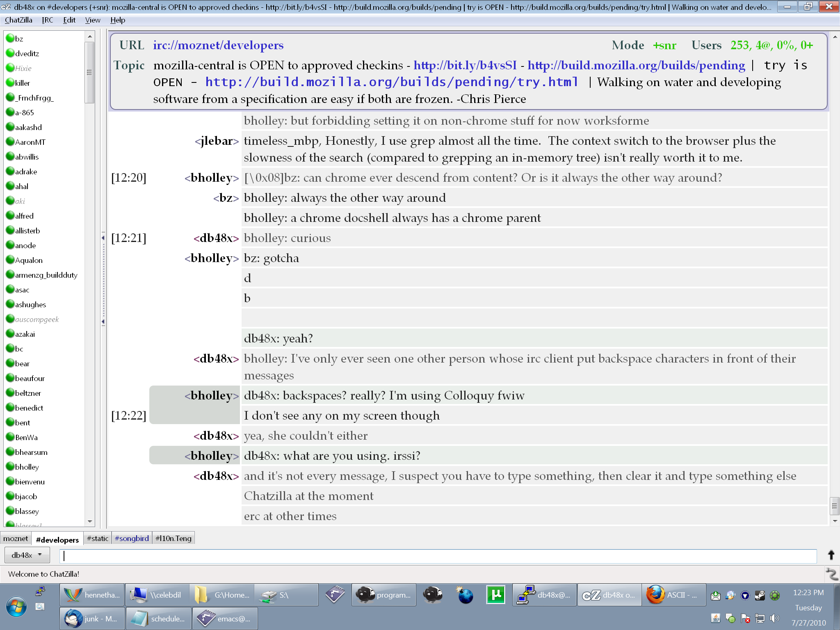
Task: Select the #developers tab
Action: pyautogui.click(x=57, y=539)
